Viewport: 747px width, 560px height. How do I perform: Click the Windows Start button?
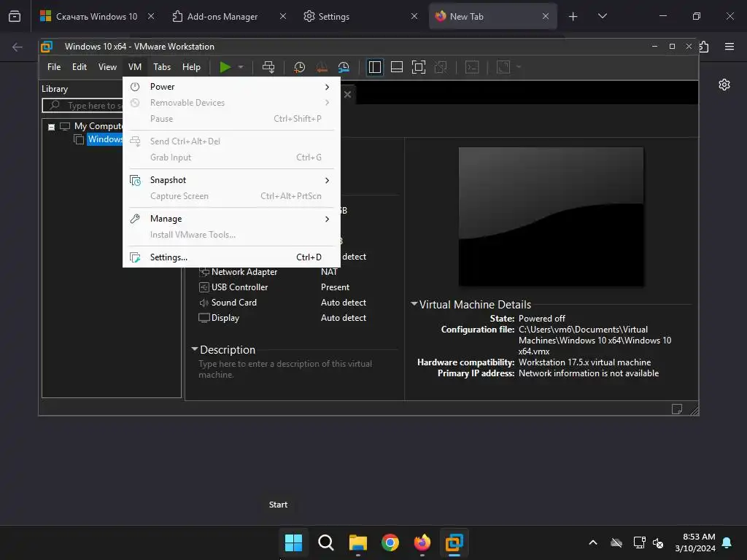tap(293, 542)
